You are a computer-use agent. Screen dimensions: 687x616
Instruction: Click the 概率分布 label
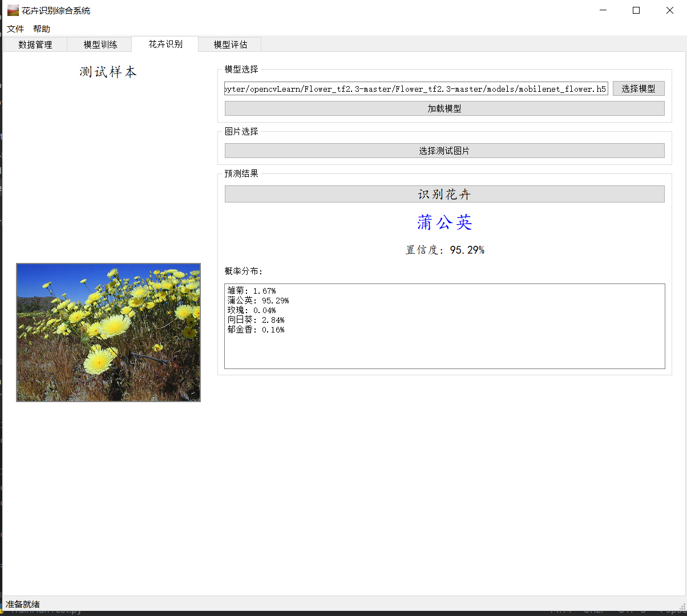(x=244, y=271)
